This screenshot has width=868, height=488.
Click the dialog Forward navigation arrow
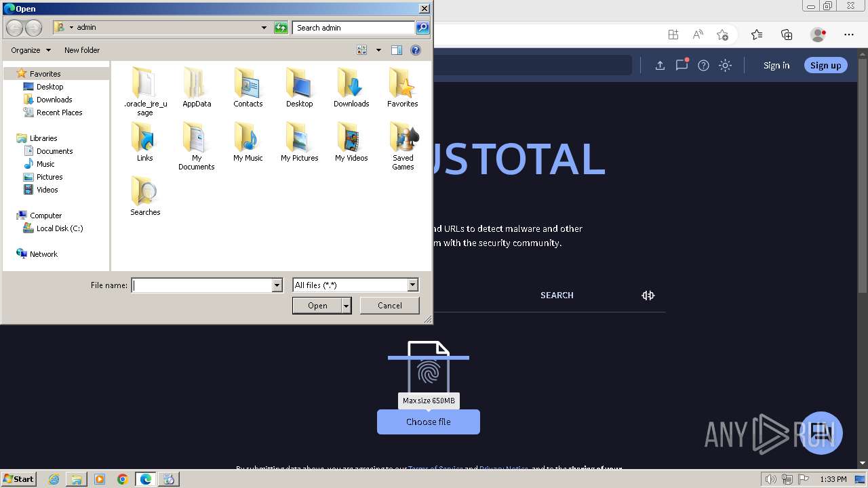[33, 28]
